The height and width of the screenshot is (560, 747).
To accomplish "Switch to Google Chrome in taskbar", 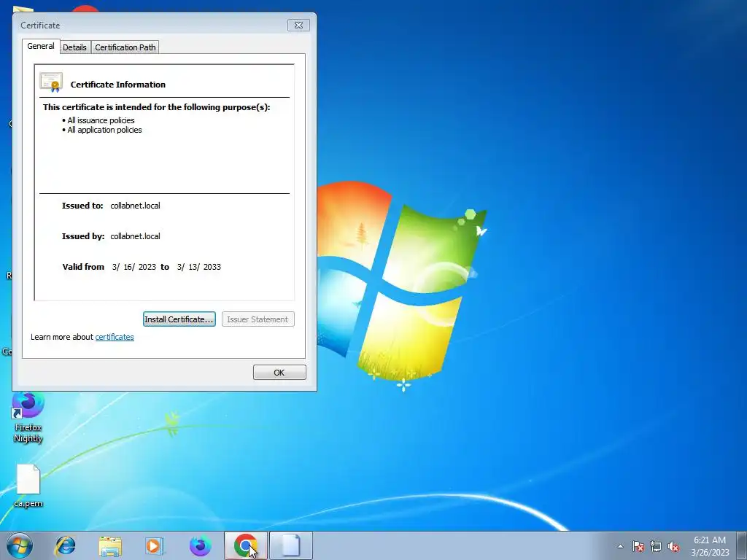I will click(246, 545).
